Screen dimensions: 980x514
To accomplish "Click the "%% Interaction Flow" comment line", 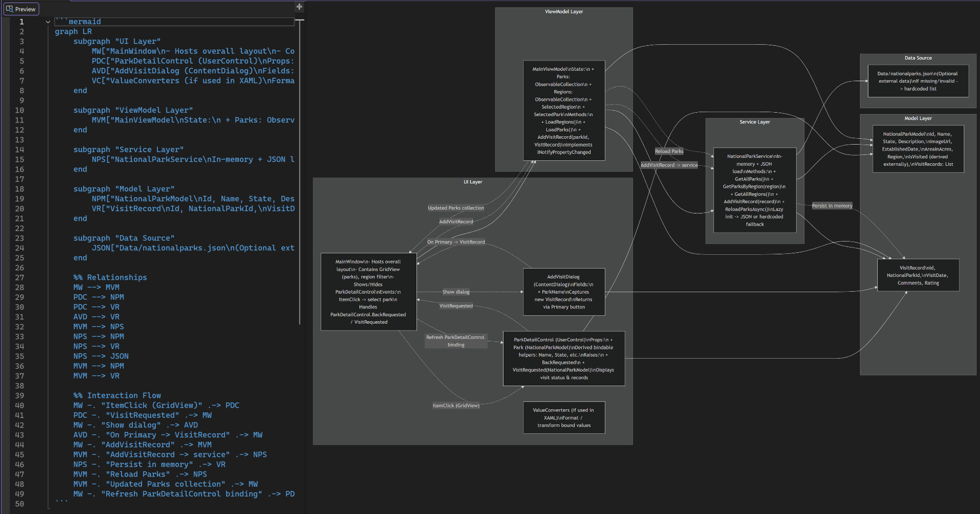I will (x=117, y=395).
